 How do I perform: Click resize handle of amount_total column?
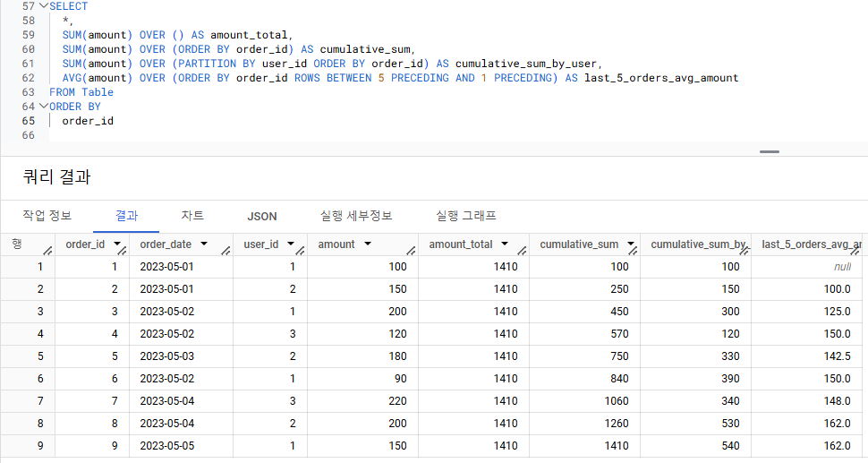[522, 251]
